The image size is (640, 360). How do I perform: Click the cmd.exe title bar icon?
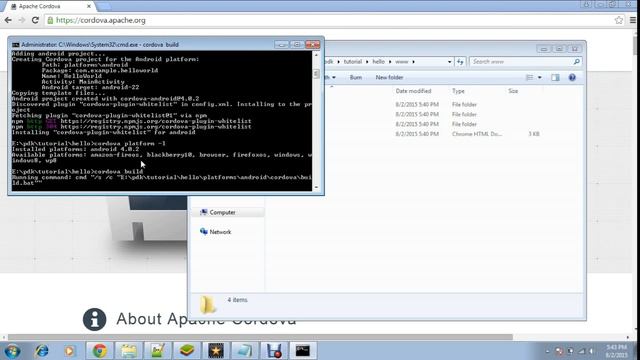point(16,45)
